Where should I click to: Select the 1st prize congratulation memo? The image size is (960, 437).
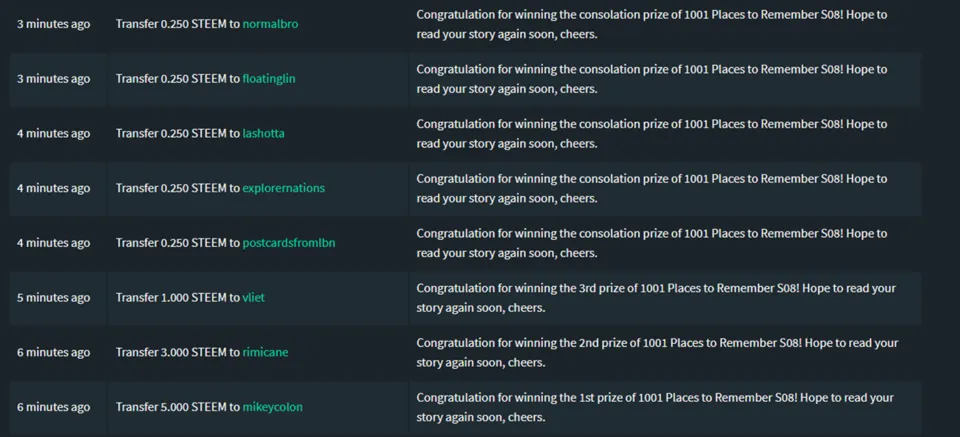654,407
